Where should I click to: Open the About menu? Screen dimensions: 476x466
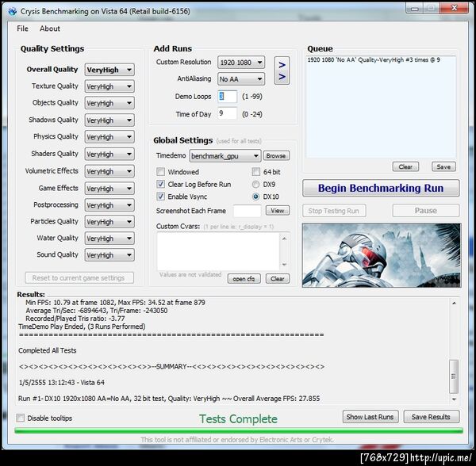click(x=50, y=29)
